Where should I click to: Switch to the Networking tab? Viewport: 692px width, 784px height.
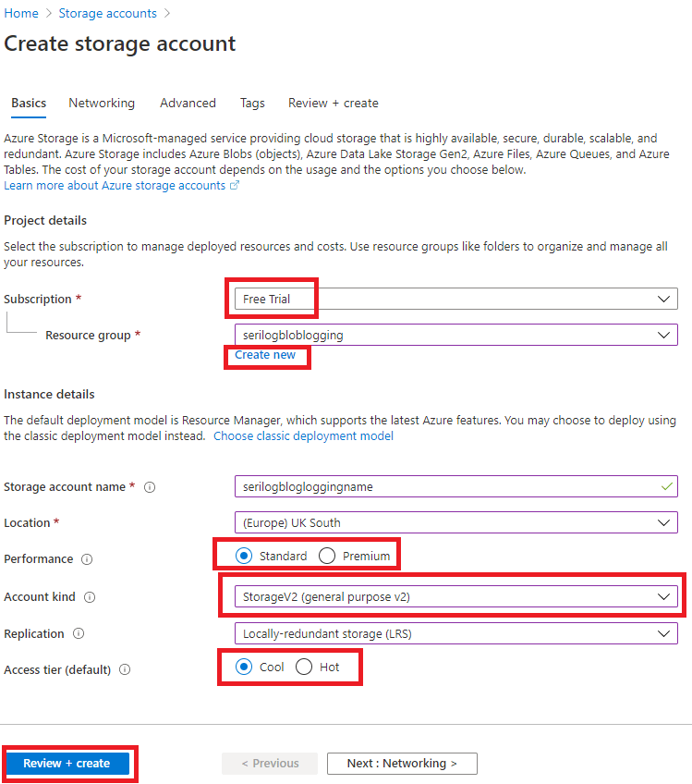click(102, 104)
